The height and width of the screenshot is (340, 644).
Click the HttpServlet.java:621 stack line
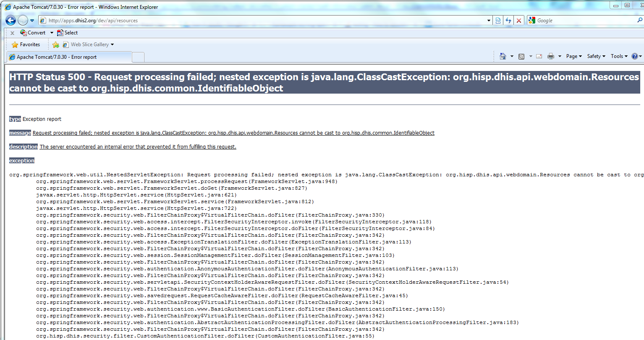(136, 195)
